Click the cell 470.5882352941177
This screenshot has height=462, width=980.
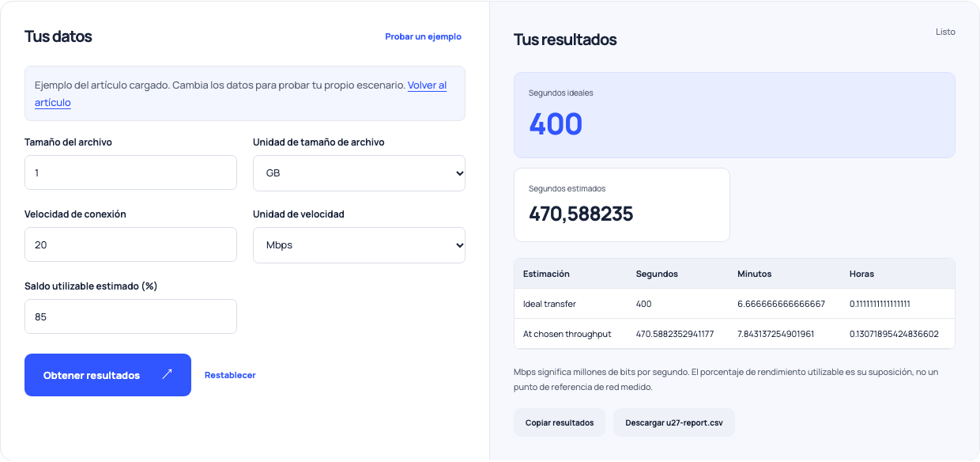tap(675, 334)
